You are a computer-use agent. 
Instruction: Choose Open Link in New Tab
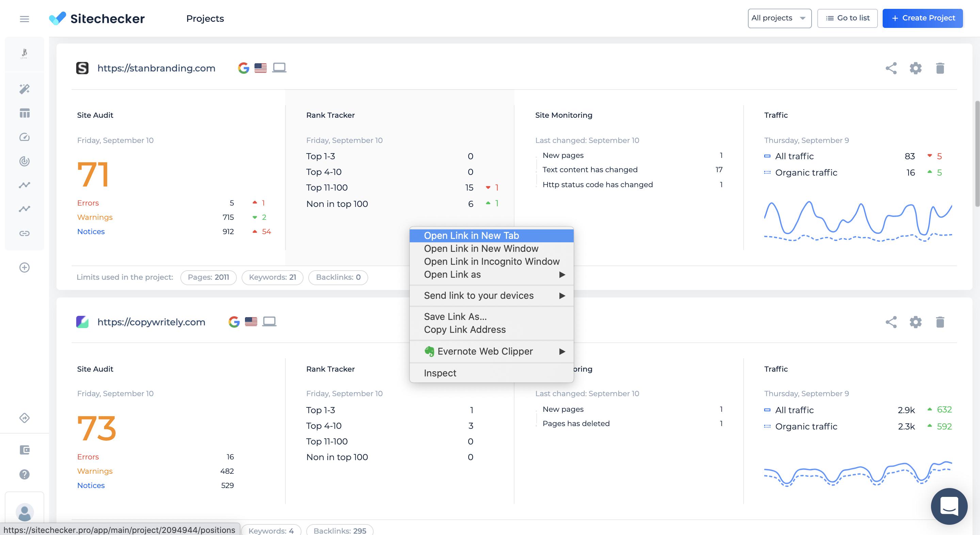pos(491,236)
